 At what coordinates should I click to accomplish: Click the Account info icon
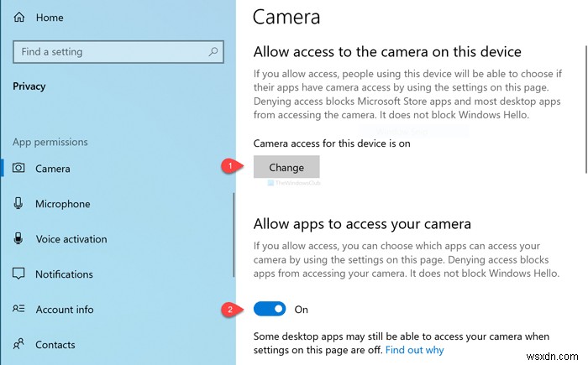(18, 309)
